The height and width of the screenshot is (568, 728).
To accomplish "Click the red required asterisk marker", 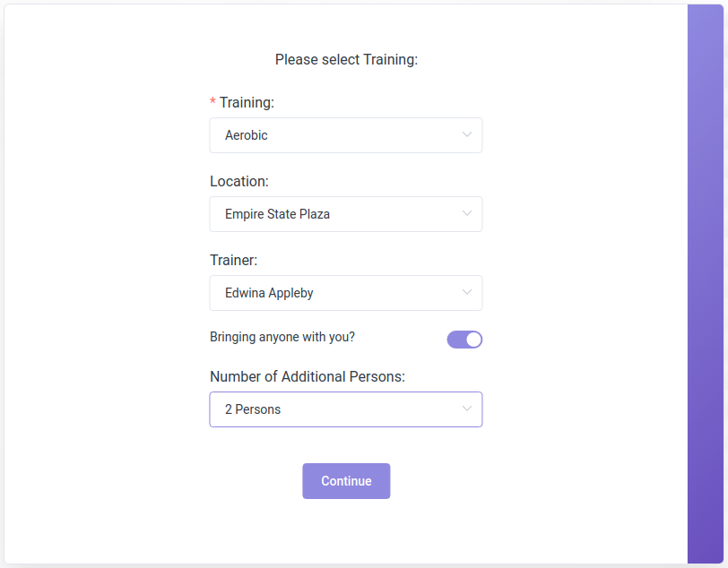I will pos(212,103).
